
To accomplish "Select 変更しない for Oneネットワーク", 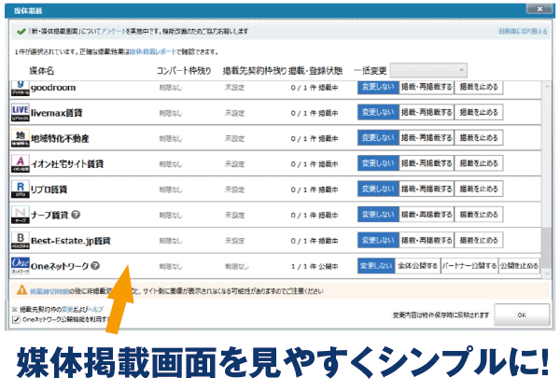I will click(376, 266).
